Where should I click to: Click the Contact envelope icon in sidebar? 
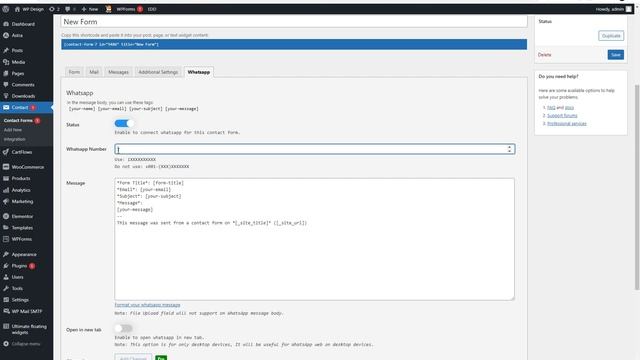tap(6, 107)
